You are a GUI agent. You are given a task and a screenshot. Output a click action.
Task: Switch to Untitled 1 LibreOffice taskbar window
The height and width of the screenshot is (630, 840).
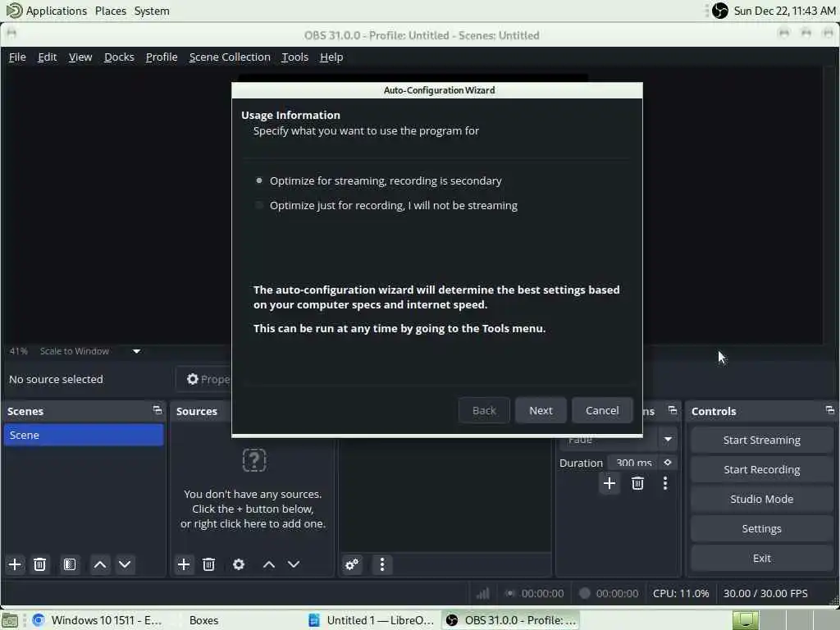(372, 620)
